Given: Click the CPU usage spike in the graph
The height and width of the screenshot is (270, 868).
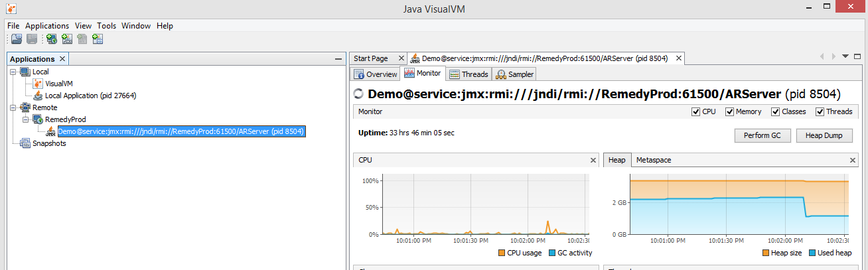Looking at the screenshot, I should [548, 226].
